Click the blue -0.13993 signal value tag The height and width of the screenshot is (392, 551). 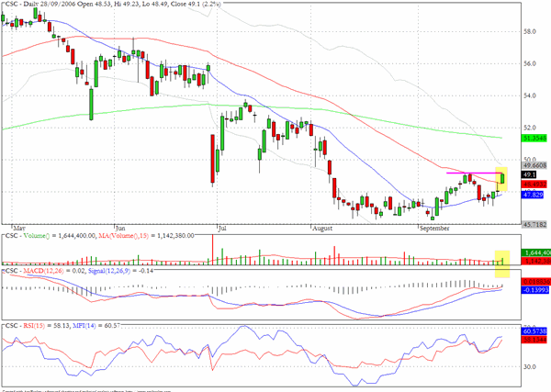click(x=536, y=290)
